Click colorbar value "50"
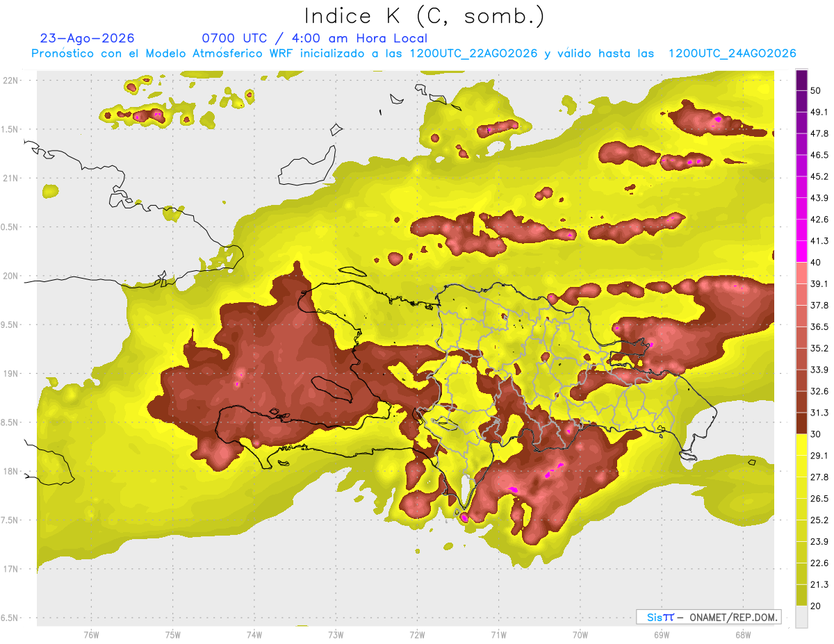This screenshot has width=834, height=644. (x=817, y=90)
